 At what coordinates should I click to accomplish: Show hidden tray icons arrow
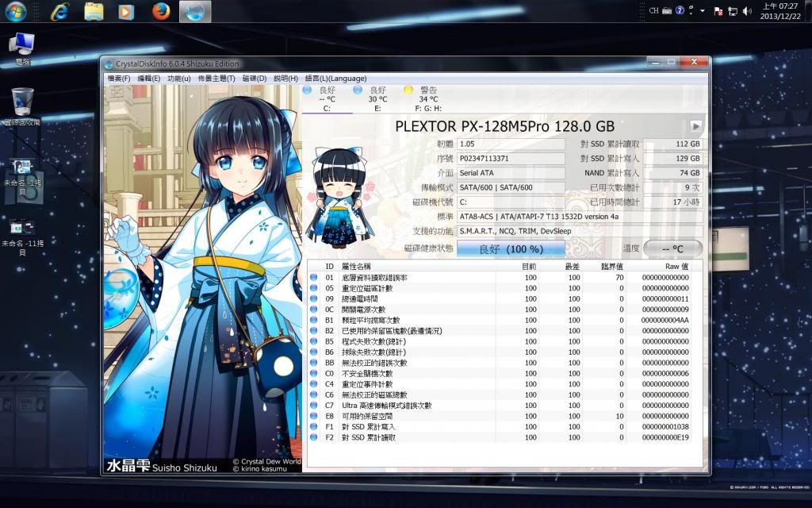(x=703, y=10)
